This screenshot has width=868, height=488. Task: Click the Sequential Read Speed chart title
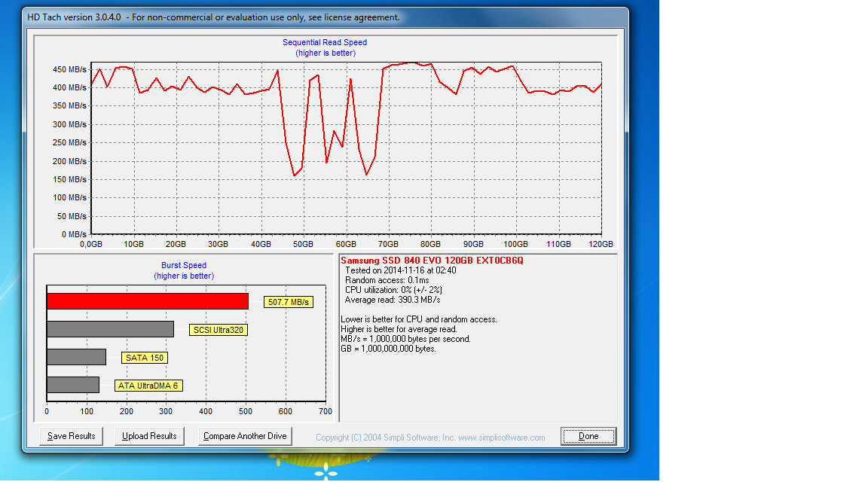(325, 43)
